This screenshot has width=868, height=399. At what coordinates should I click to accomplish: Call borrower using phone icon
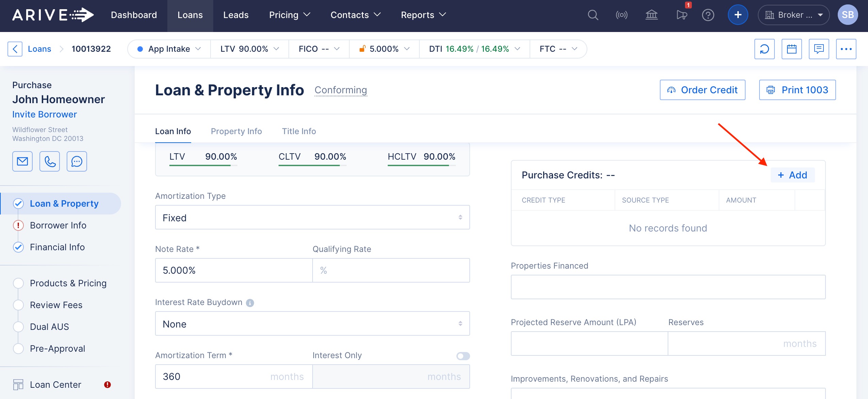[x=50, y=161]
